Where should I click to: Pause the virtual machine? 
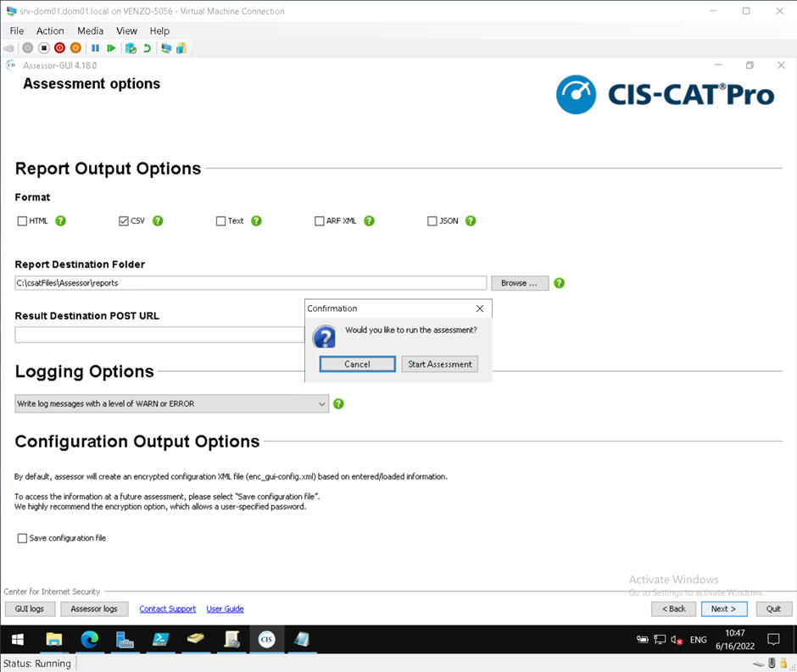pos(95,48)
